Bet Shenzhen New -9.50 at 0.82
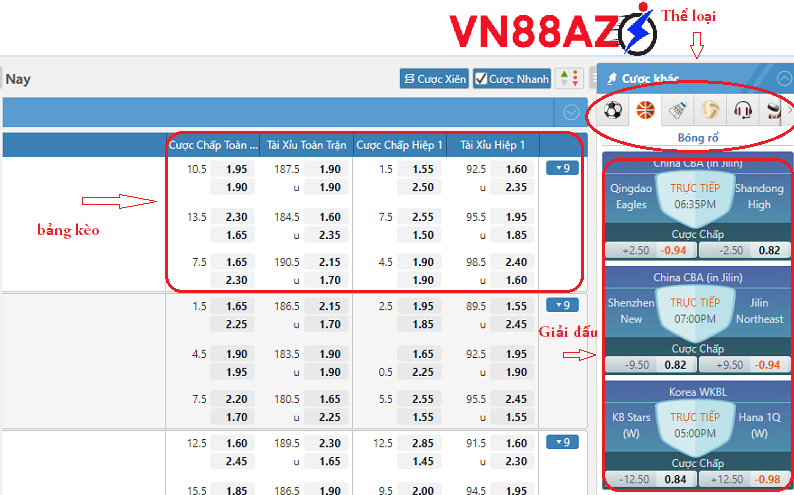794x495 pixels. pyautogui.click(x=651, y=365)
